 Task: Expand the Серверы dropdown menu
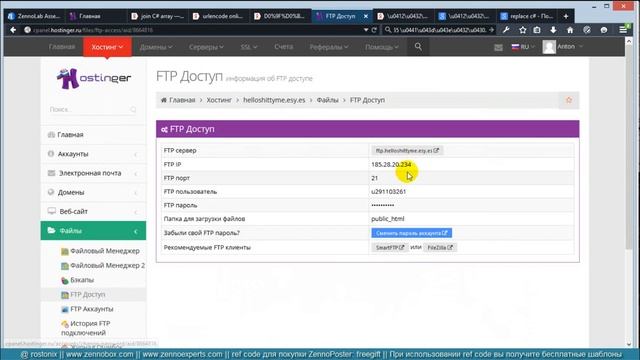pos(206,47)
